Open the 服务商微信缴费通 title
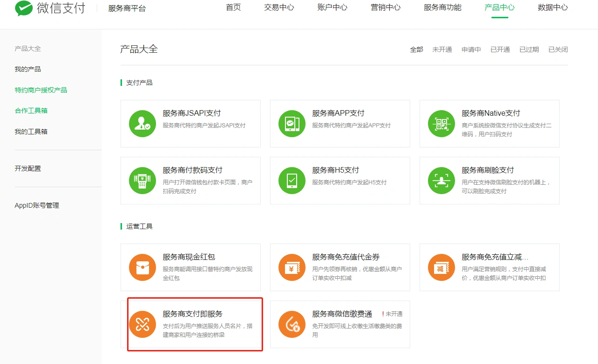The width and height of the screenshot is (598, 364). [x=342, y=314]
